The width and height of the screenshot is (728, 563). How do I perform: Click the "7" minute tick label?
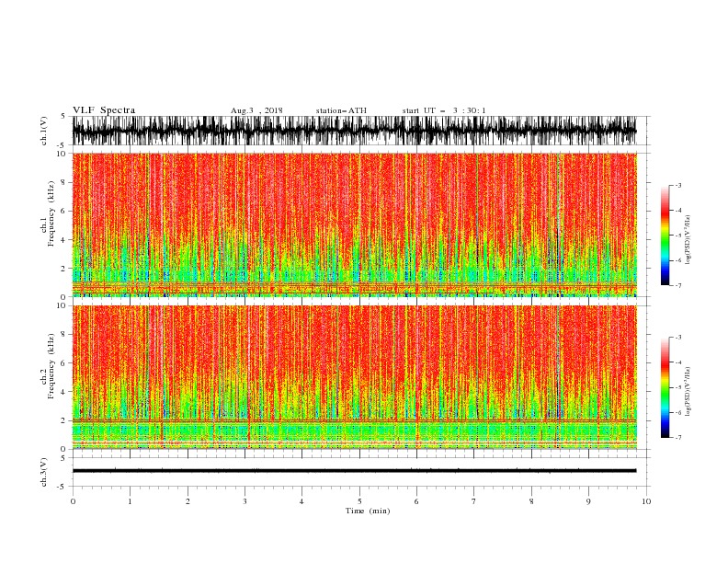474,501
